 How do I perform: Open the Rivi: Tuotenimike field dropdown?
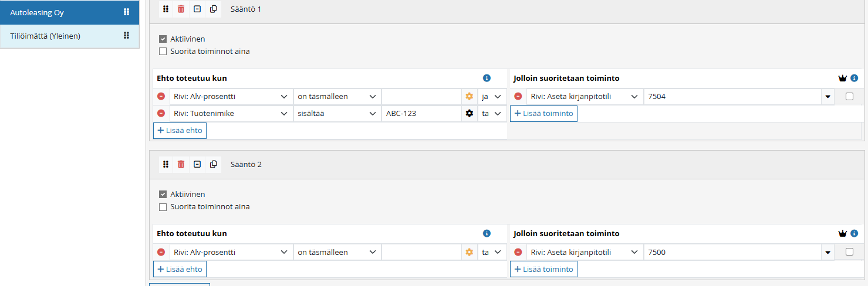[x=231, y=114]
